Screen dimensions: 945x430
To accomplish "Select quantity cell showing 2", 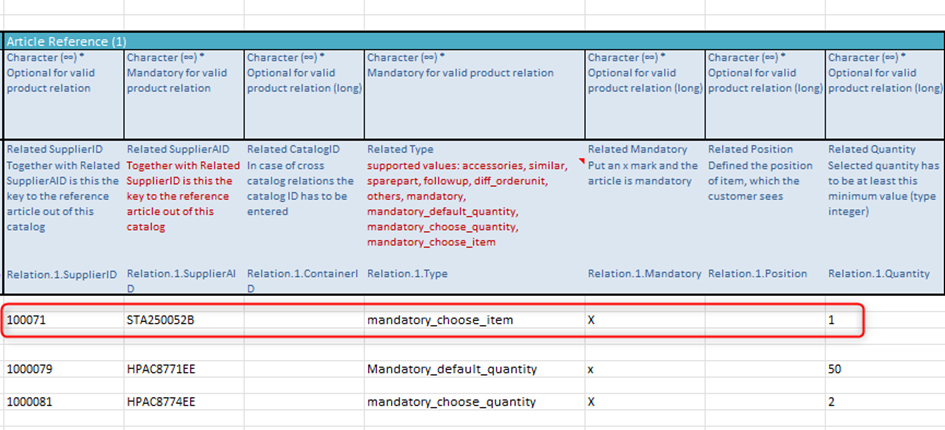I will point(832,402).
